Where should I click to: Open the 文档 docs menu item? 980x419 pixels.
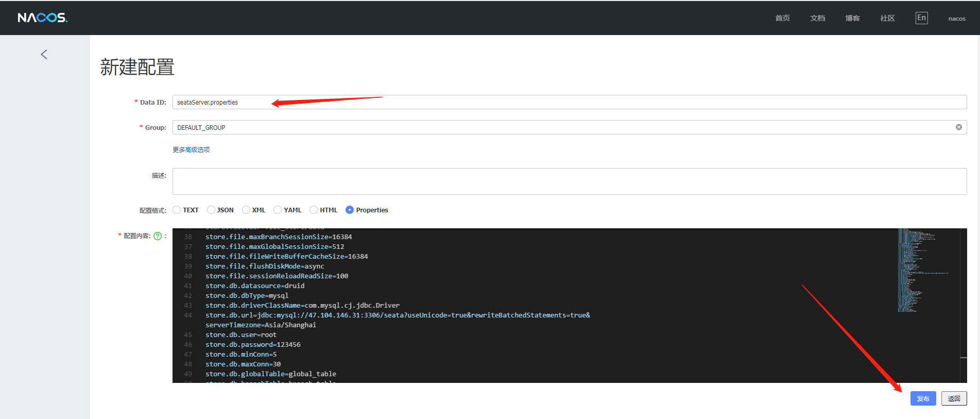818,18
